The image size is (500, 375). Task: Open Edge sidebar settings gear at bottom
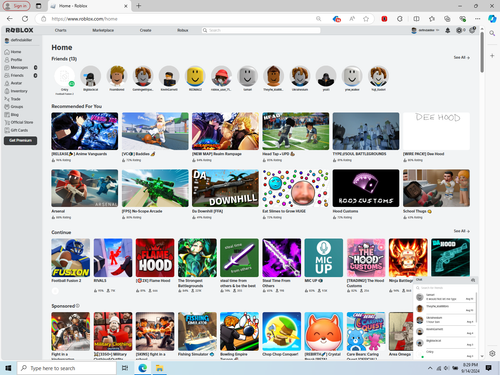click(x=492, y=353)
